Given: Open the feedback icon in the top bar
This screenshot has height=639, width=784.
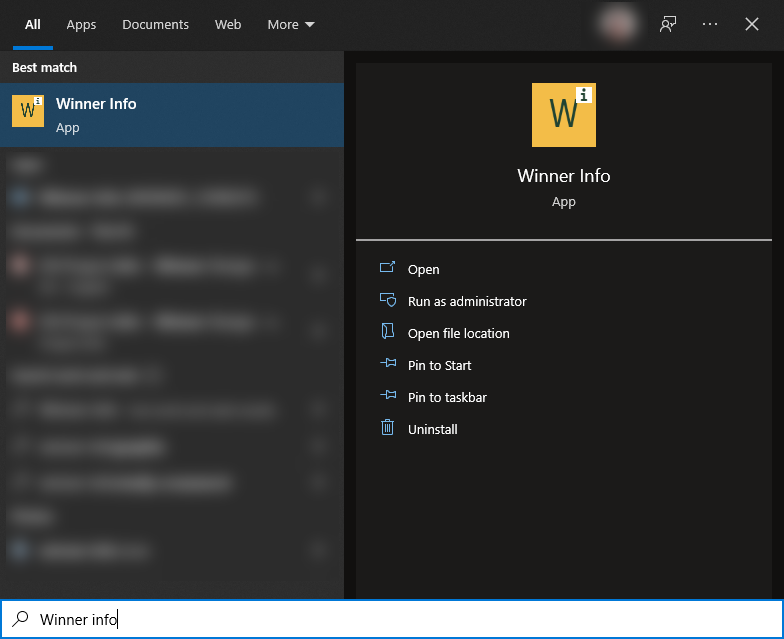Looking at the screenshot, I should [668, 24].
